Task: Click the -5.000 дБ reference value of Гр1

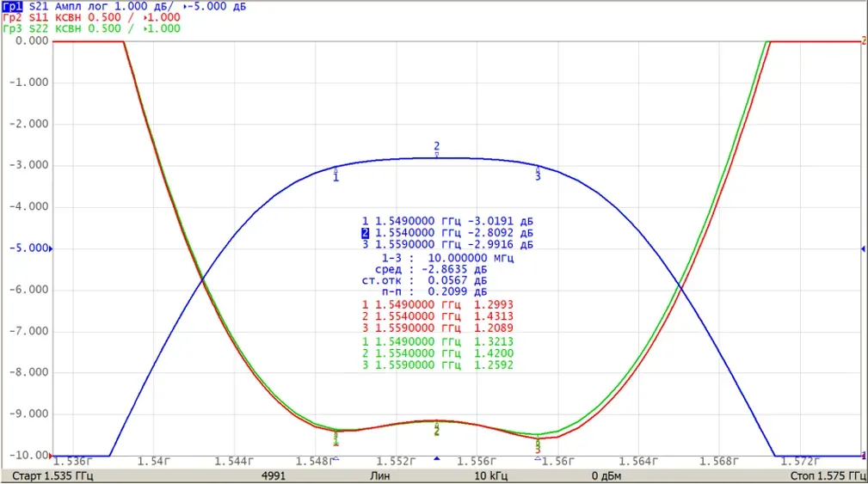Action: click(x=217, y=6)
